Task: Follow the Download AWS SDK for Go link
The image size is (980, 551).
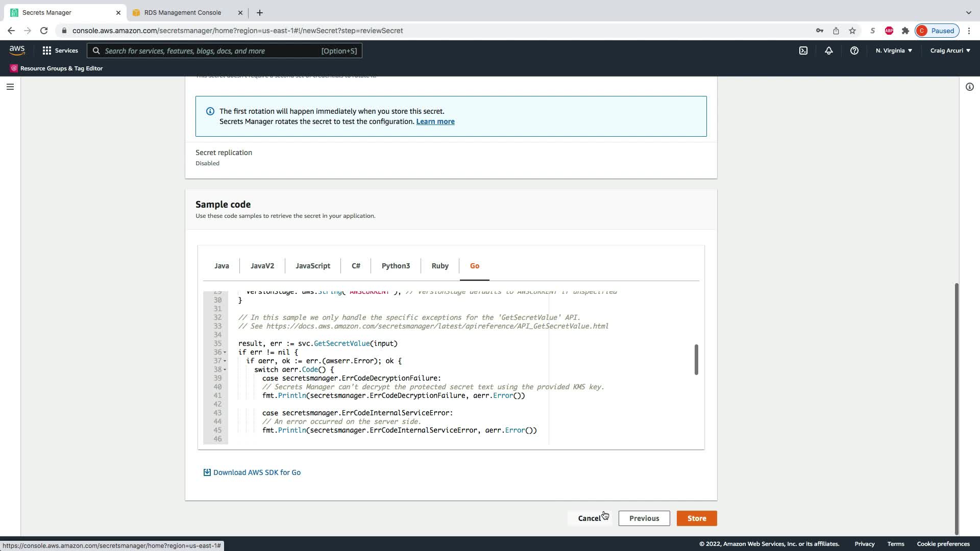Action: 257,472
